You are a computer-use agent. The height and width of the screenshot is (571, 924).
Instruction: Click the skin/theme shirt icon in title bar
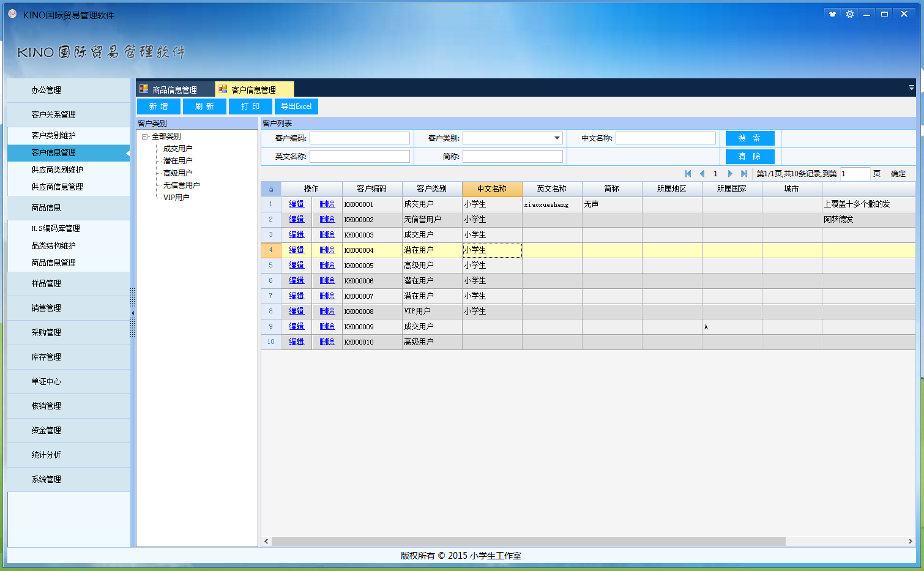(x=832, y=14)
